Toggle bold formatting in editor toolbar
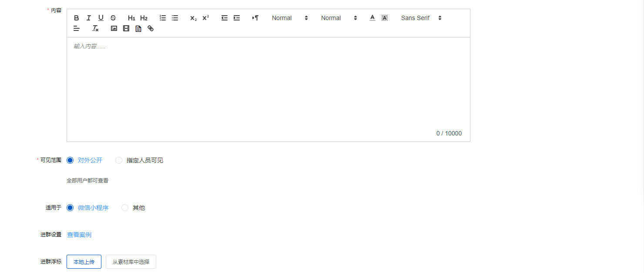Viewport: 644px width, 273px height. tap(77, 18)
